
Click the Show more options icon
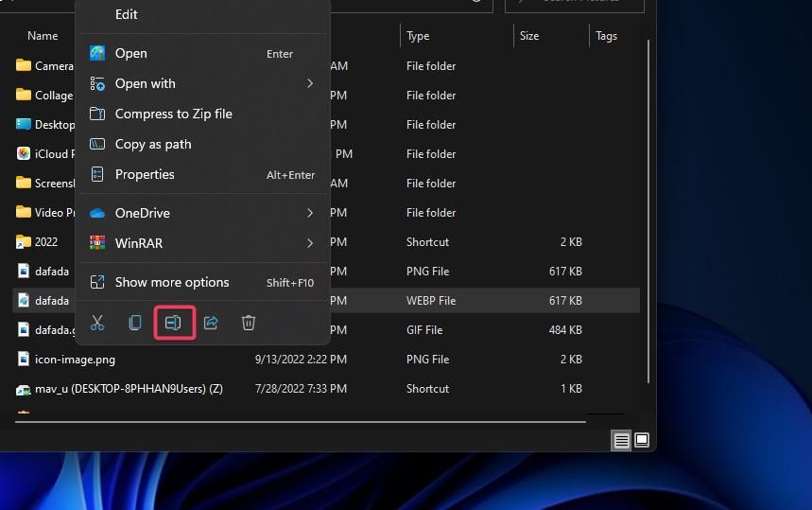pos(97,282)
